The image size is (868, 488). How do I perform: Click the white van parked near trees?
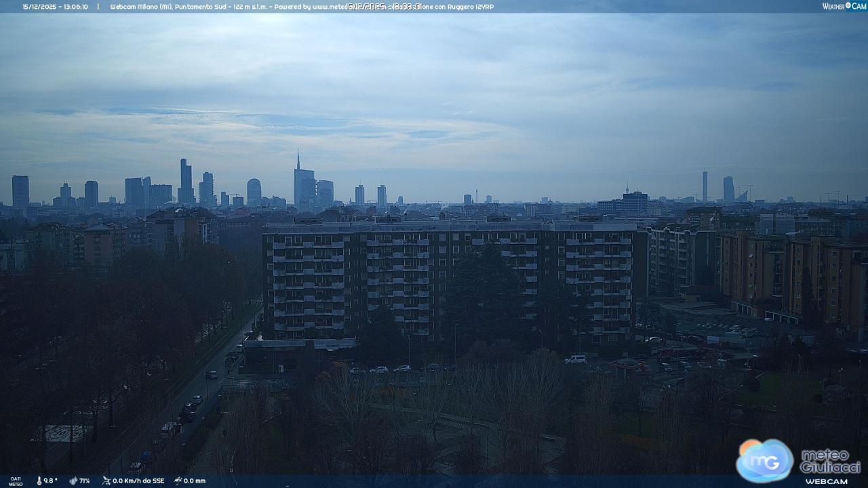[576, 359]
